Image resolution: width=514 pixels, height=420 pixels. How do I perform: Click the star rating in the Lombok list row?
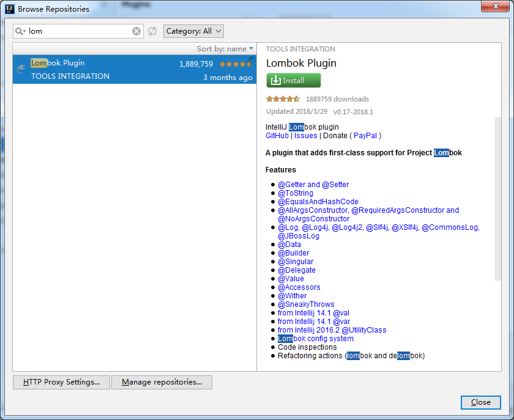pos(236,64)
